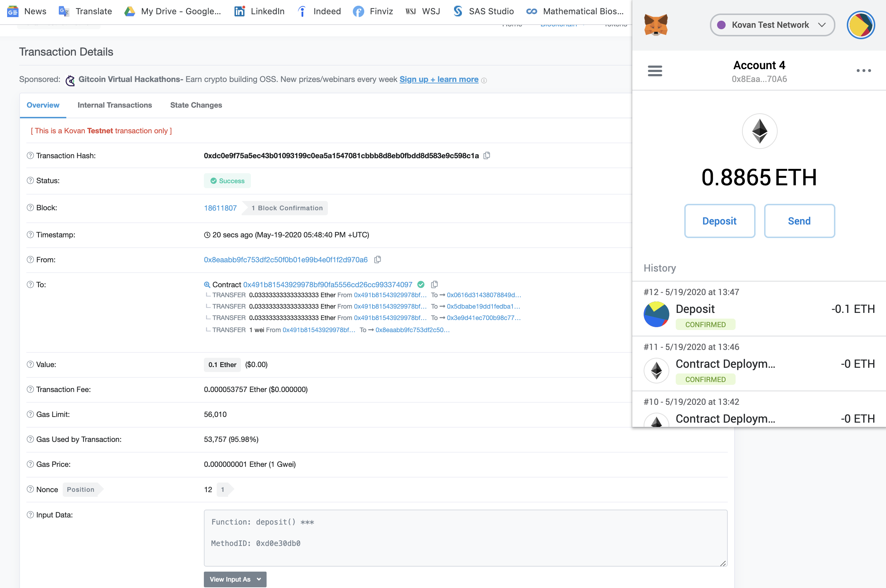Expand the Kovan Test Network dropdown
The width and height of the screenshot is (886, 588).
pyautogui.click(x=772, y=25)
